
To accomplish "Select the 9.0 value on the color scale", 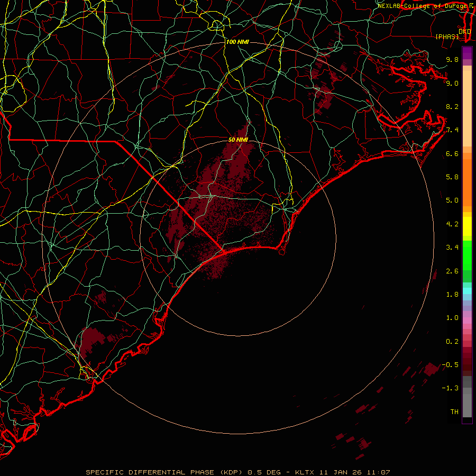I will point(452,83).
